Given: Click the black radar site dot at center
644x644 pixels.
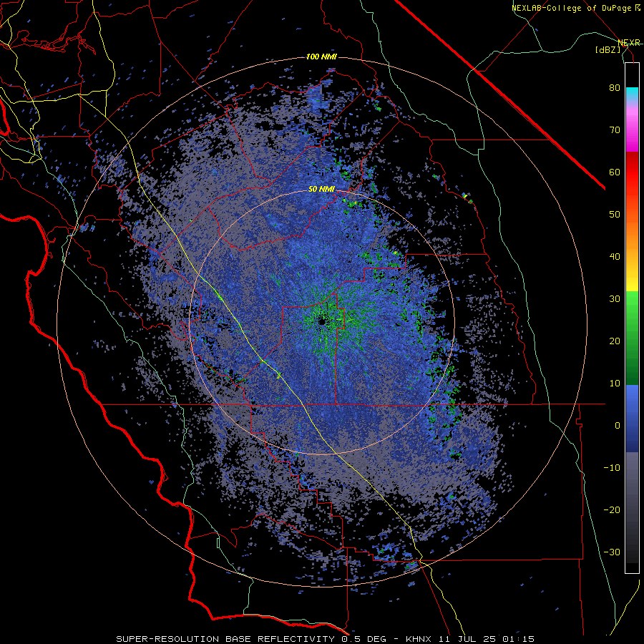Looking at the screenshot, I should 321,322.
